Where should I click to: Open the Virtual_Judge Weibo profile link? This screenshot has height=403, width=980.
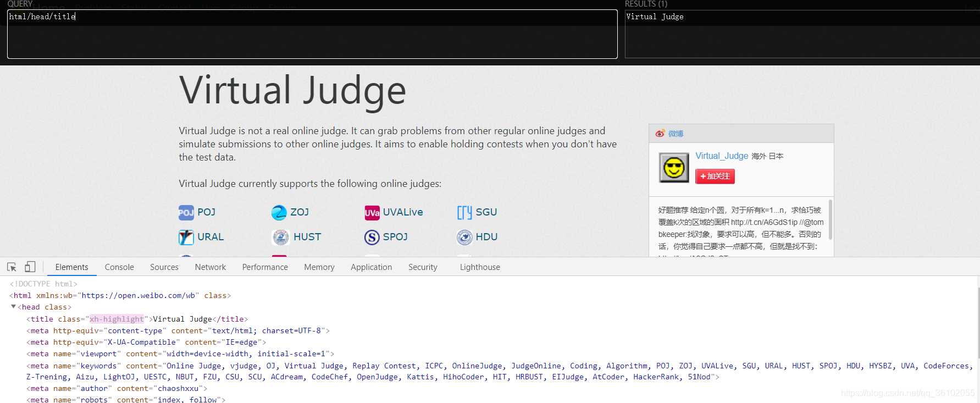pyautogui.click(x=722, y=156)
